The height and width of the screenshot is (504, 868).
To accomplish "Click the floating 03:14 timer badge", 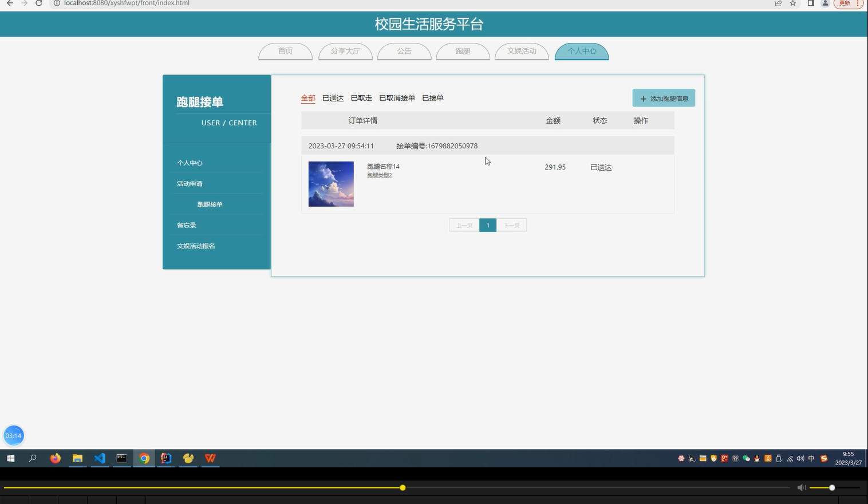I will (x=14, y=435).
